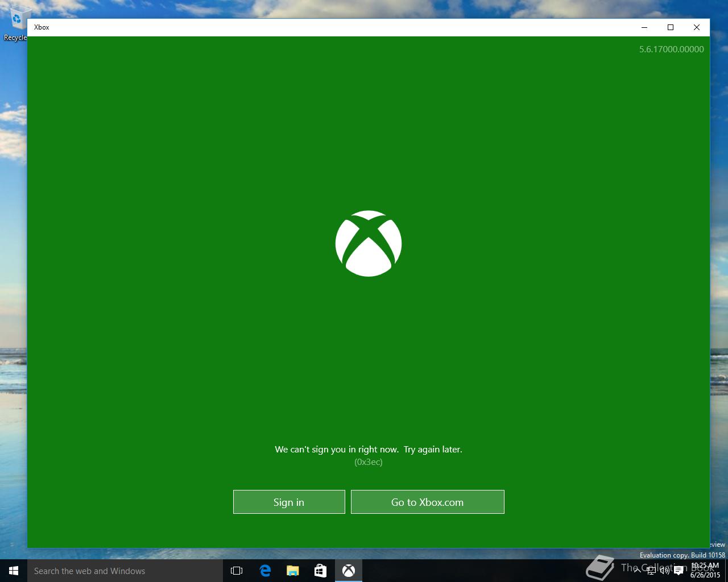Open the Windows Start menu

(x=14, y=571)
